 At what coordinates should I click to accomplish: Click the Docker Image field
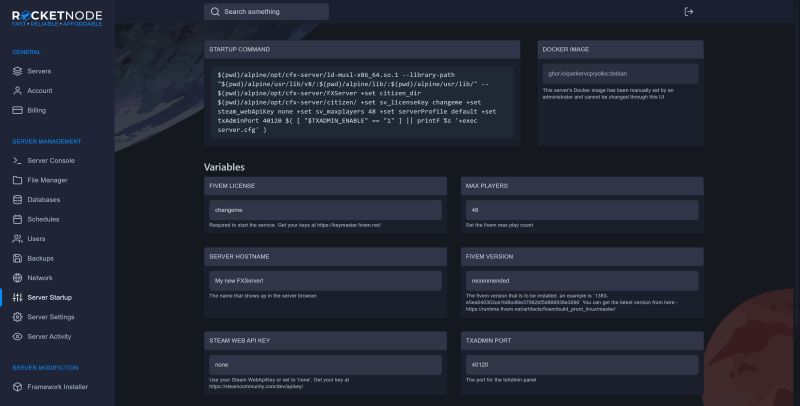point(620,73)
